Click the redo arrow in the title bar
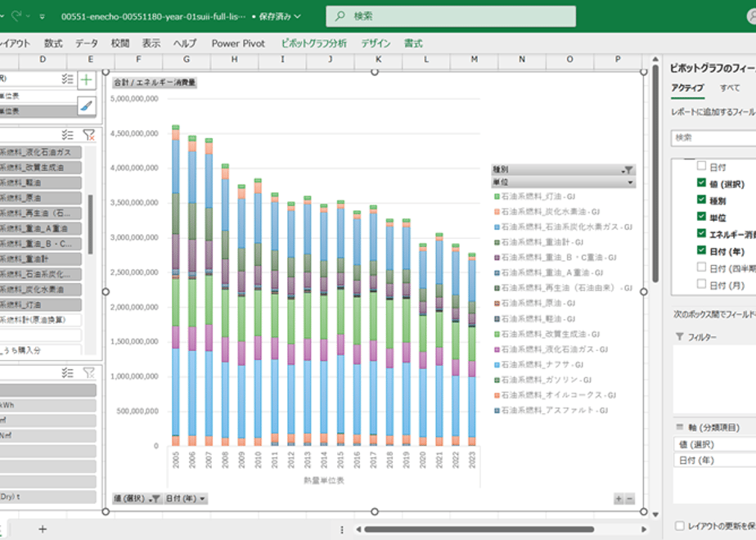 click(16, 16)
